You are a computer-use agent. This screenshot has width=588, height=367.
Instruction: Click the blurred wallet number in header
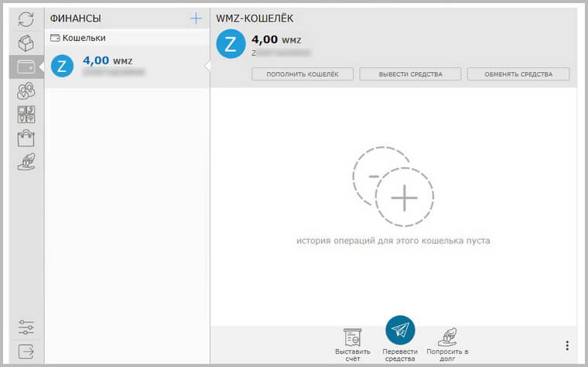click(281, 53)
